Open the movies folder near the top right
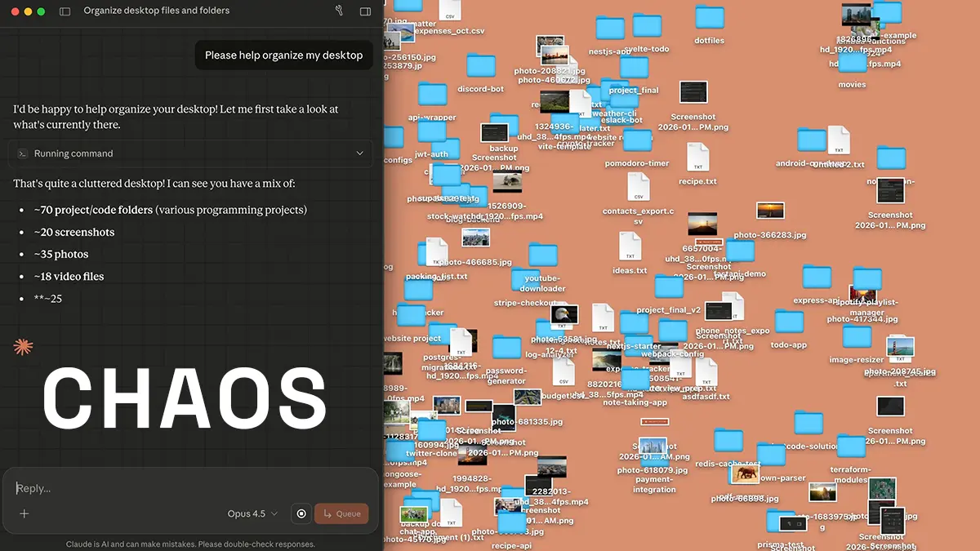 (852, 61)
